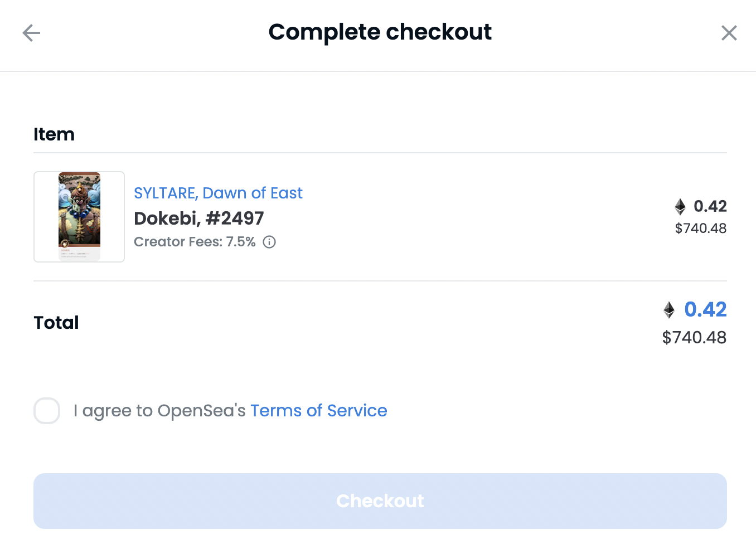Screen dimensions: 756x544
Task: Close the Complete checkout dialog
Action: 729,33
